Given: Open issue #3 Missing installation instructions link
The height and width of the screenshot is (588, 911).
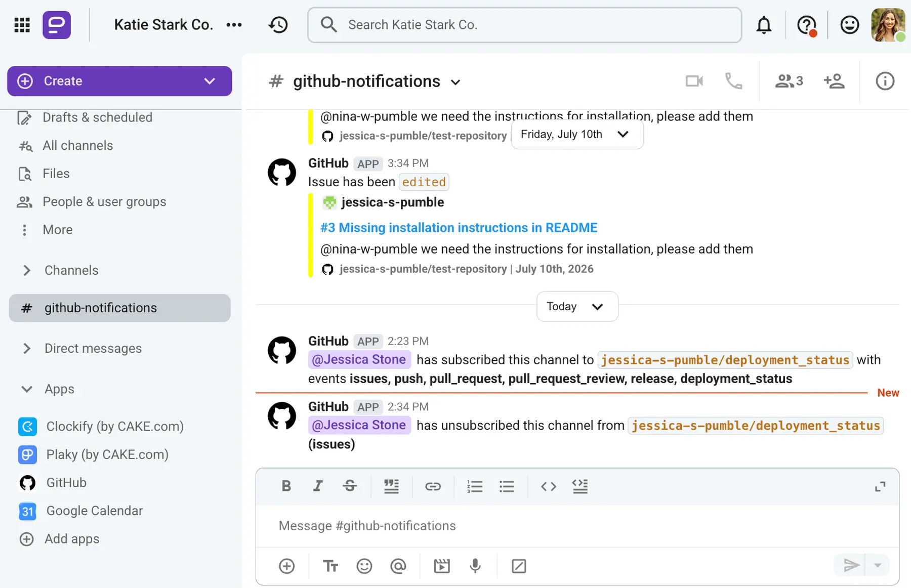Looking at the screenshot, I should click(x=459, y=228).
